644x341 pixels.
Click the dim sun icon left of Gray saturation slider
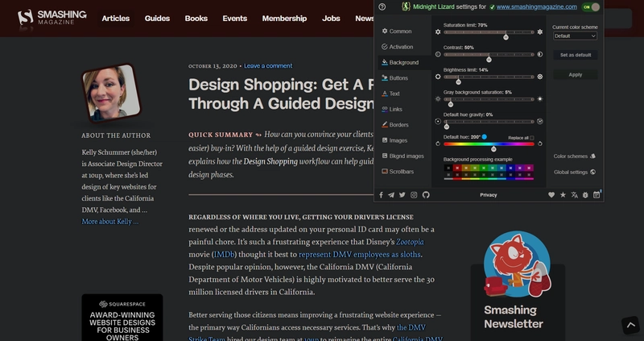click(438, 98)
